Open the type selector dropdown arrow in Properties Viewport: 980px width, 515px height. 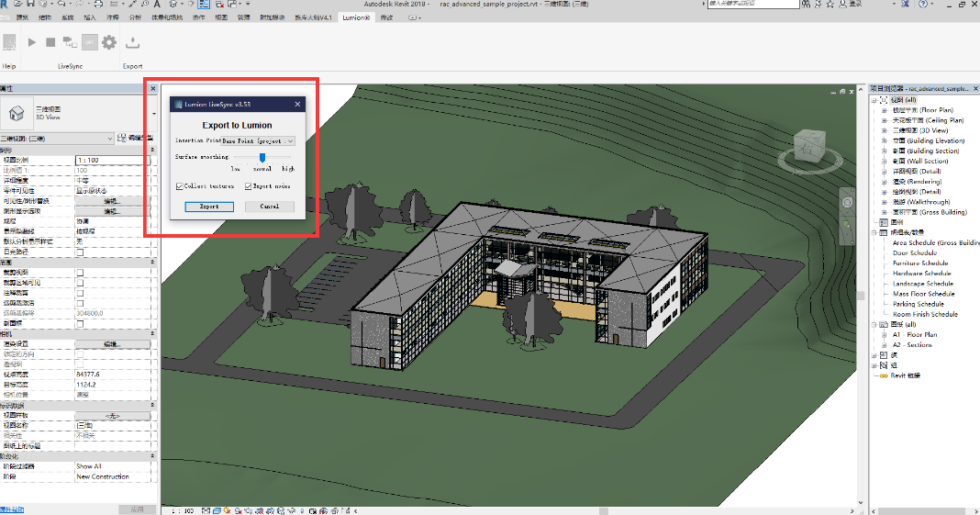154,114
